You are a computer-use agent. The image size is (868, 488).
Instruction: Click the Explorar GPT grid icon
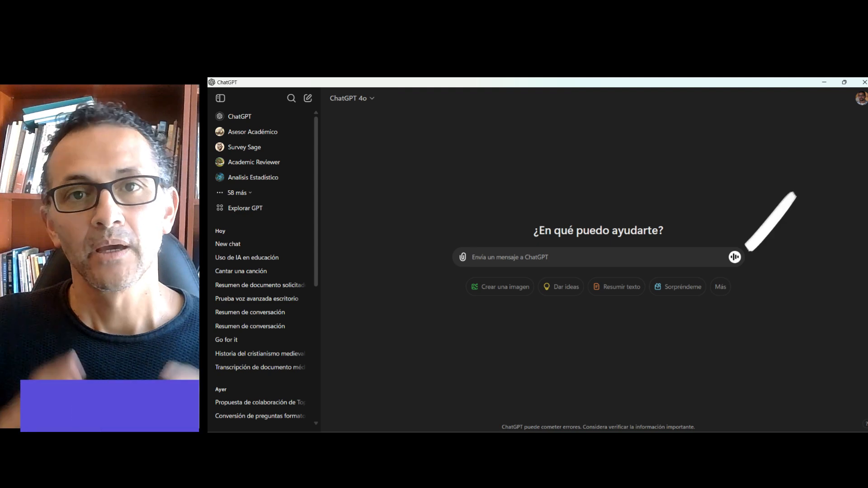(220, 208)
